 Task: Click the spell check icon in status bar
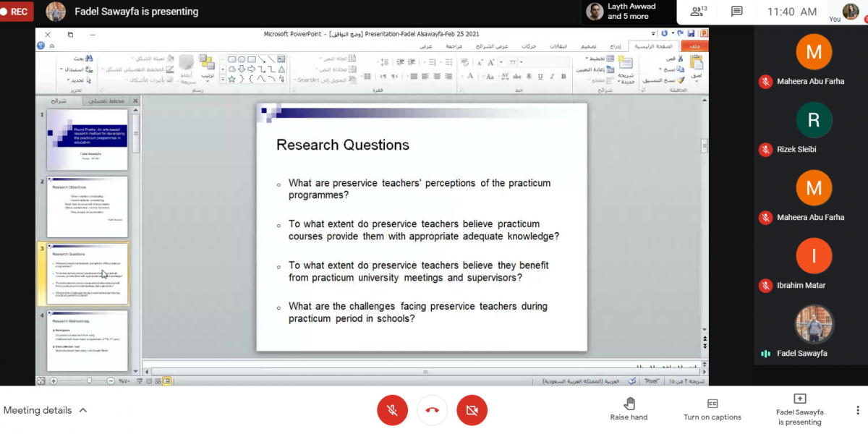tap(631, 381)
